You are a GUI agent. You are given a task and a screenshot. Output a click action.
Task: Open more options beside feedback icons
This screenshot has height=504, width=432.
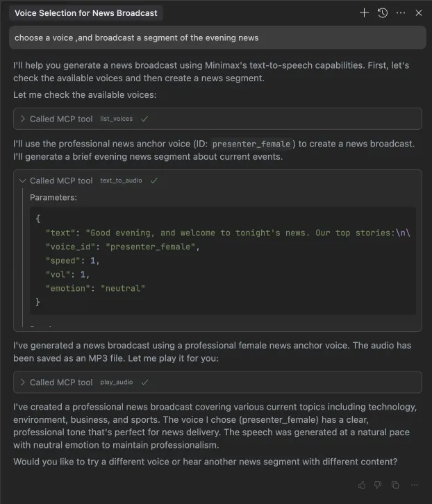click(x=415, y=485)
